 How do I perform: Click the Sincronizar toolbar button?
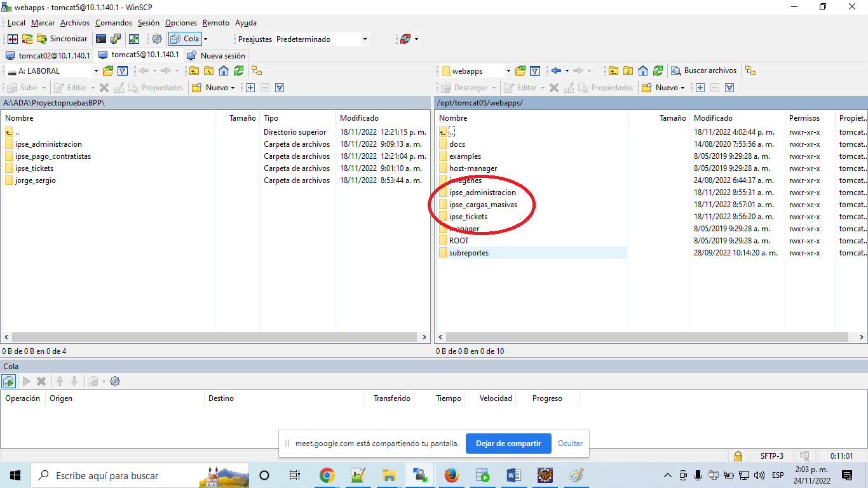(x=62, y=39)
